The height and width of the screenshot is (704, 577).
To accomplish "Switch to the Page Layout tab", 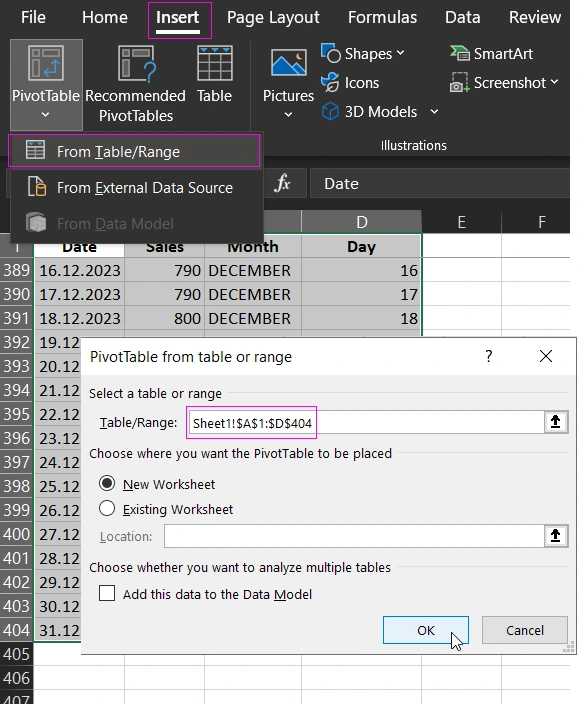I will 273,18.
